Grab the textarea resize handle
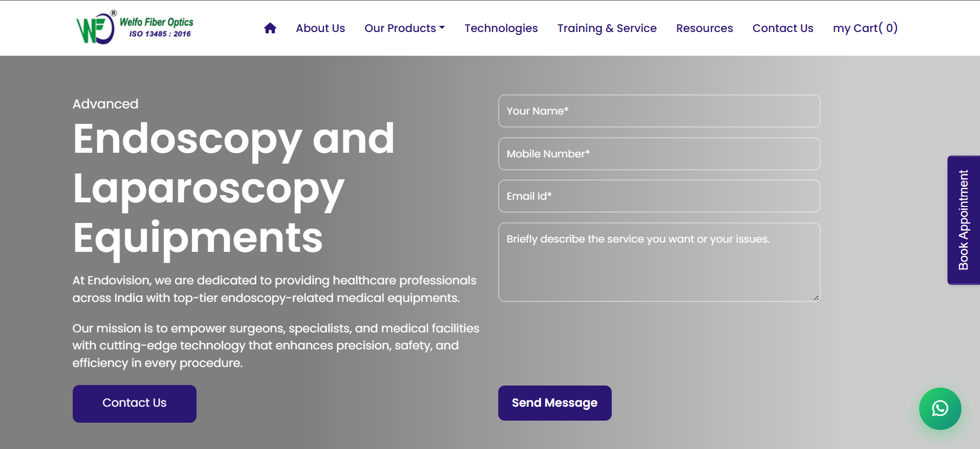 [816, 298]
